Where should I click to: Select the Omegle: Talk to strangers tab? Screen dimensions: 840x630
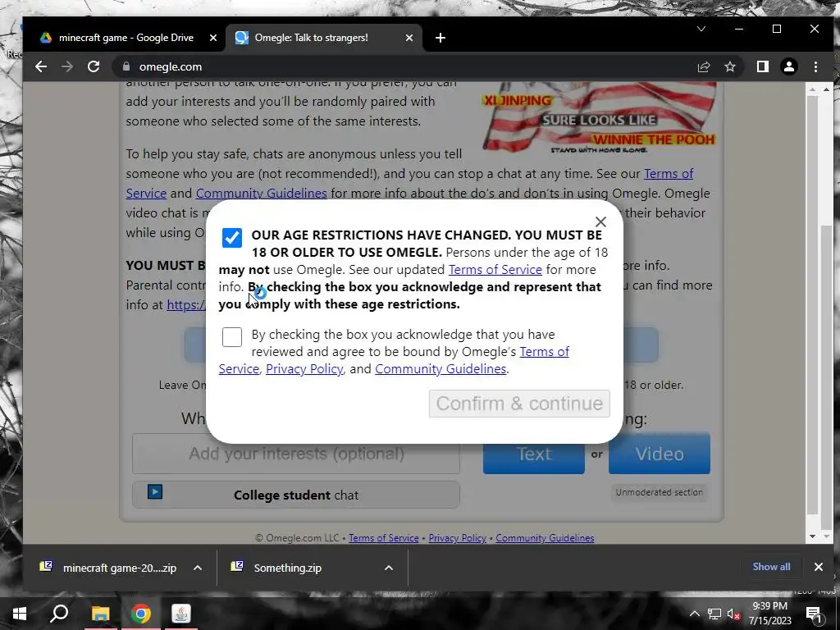point(311,38)
